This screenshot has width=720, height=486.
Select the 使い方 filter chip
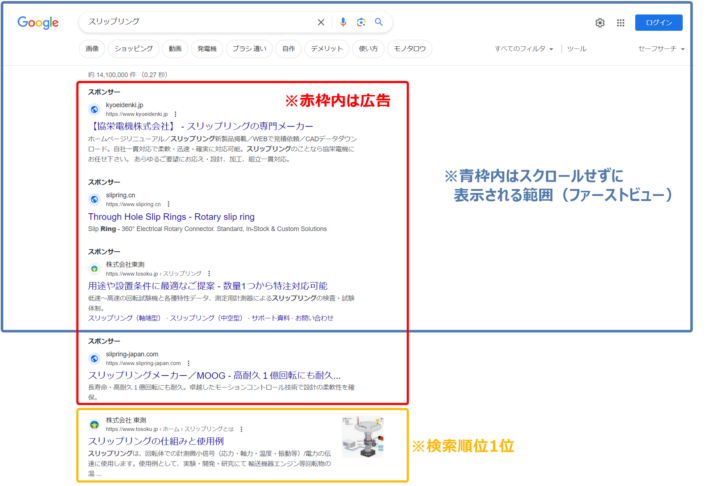pos(368,49)
